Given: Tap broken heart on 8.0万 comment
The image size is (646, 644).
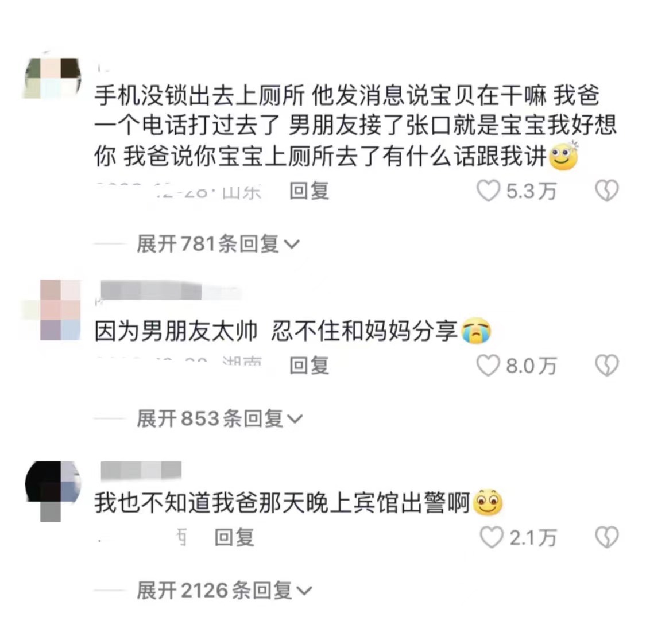Looking at the screenshot, I should coord(607,366).
